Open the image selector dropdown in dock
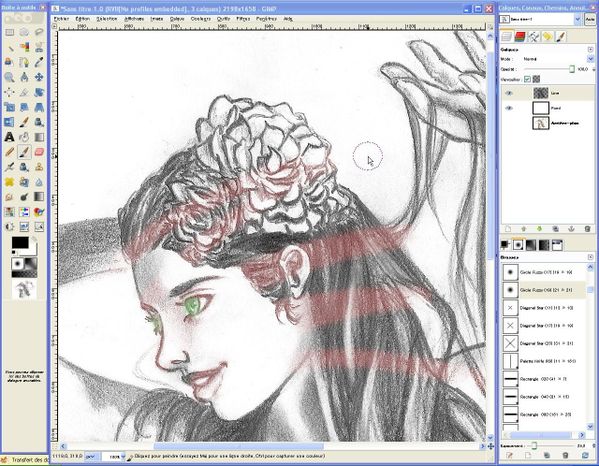The image size is (599, 466). [578, 19]
